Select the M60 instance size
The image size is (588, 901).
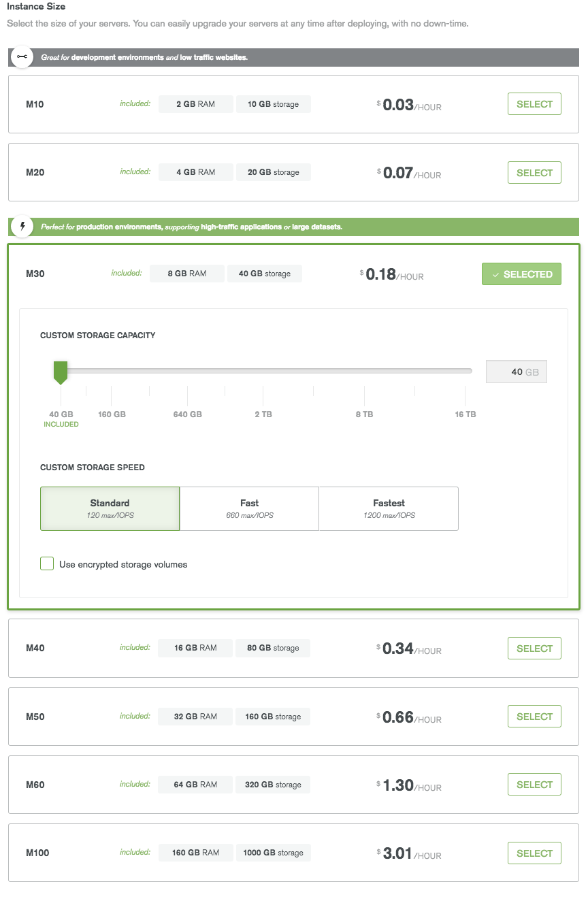534,785
